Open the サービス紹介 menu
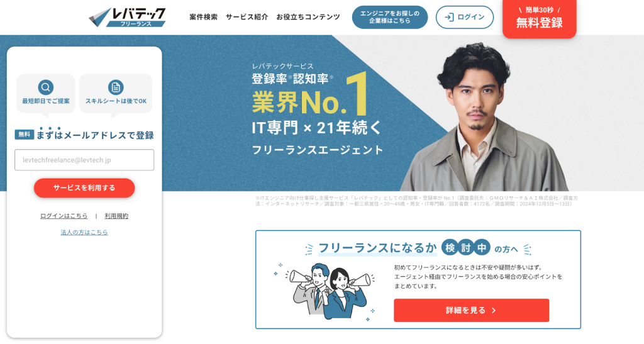 click(x=247, y=17)
